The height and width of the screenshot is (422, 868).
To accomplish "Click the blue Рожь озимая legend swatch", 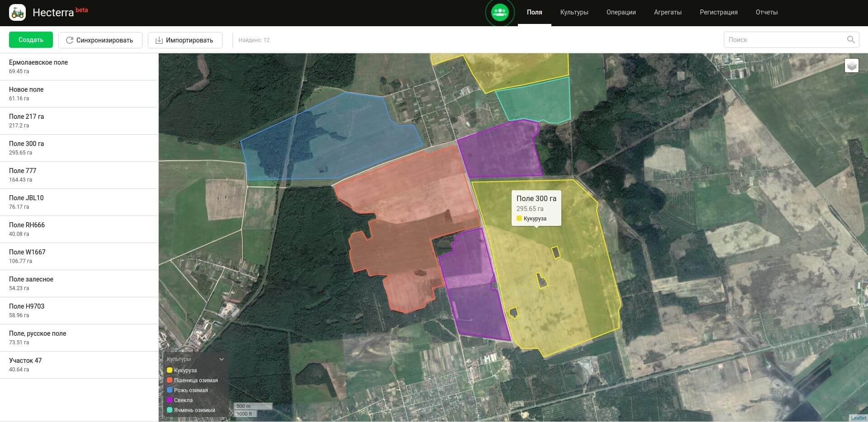I will [x=170, y=390].
